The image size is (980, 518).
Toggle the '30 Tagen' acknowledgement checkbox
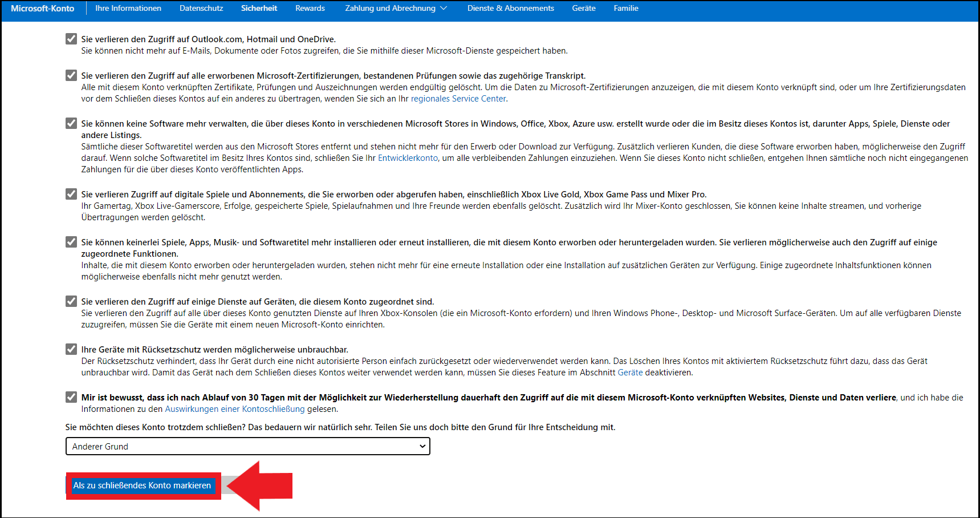(71, 397)
